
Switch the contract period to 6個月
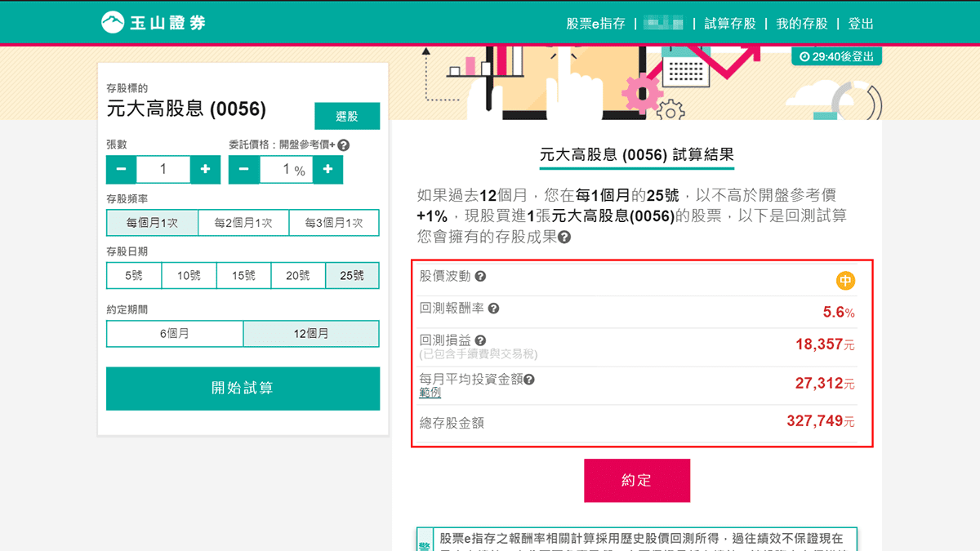coord(174,333)
